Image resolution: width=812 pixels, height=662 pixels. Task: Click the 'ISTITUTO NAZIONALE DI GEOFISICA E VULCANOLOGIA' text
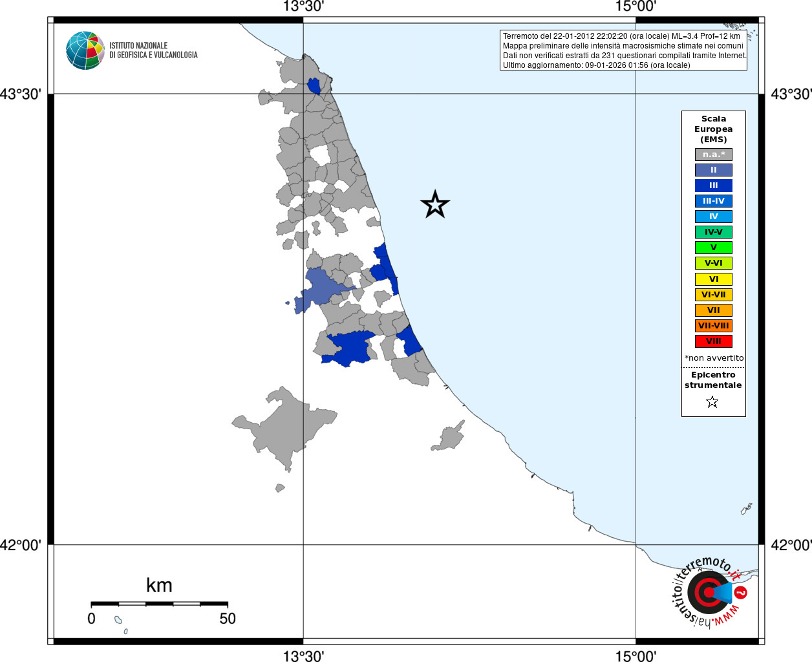click(x=153, y=50)
